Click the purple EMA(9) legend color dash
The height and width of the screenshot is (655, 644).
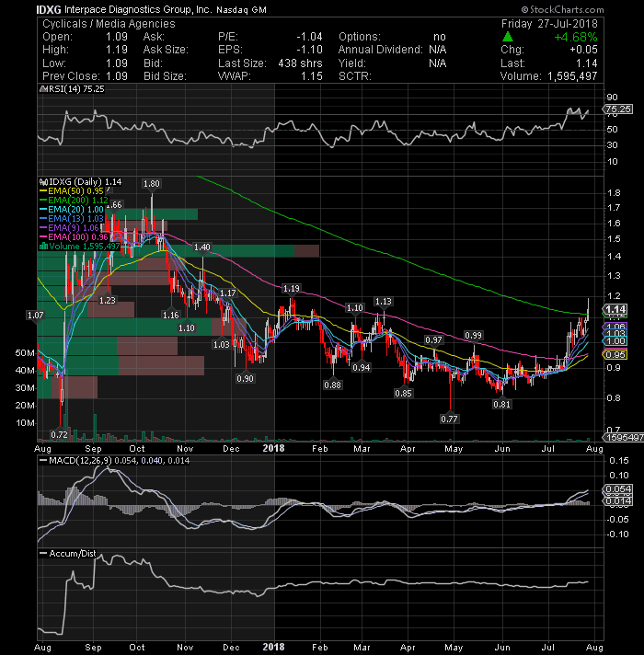pyautogui.click(x=43, y=228)
